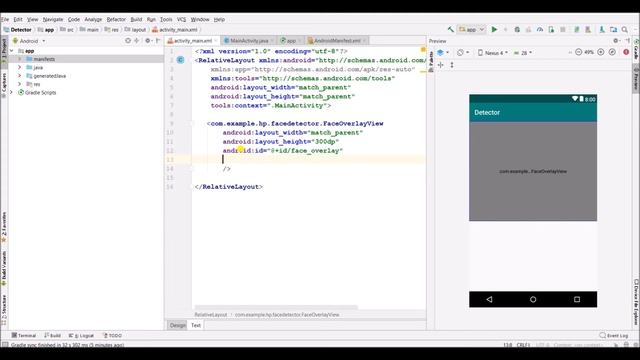This screenshot has width=640, height=360.
Task: Click RelativeLayout breadcrumb below editor
Action: (x=211, y=315)
